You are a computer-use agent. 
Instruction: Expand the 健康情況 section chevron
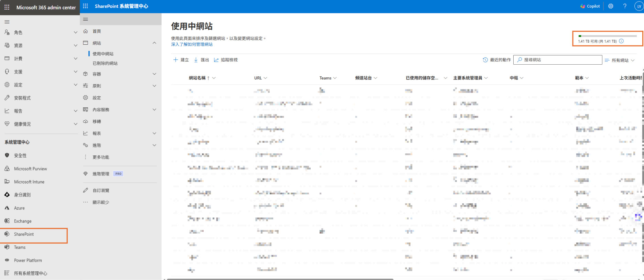76,124
